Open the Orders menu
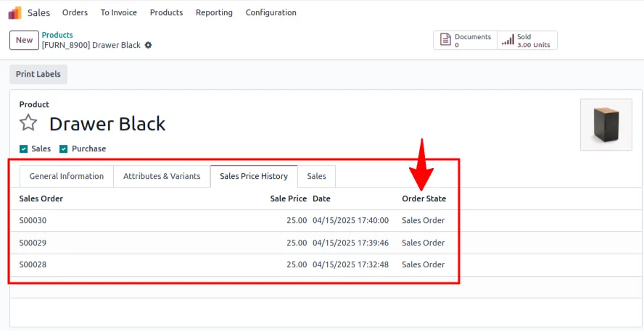Image resolution: width=644 pixels, height=331 pixels. (75, 13)
